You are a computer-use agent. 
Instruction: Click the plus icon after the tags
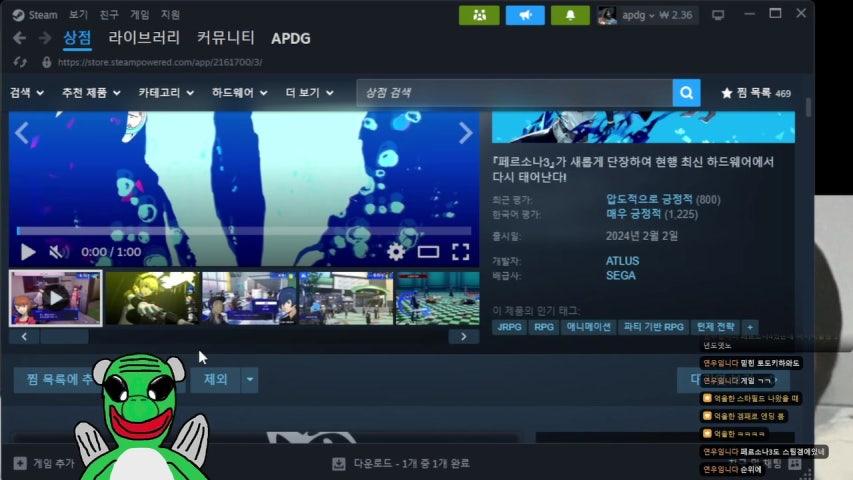click(750, 327)
